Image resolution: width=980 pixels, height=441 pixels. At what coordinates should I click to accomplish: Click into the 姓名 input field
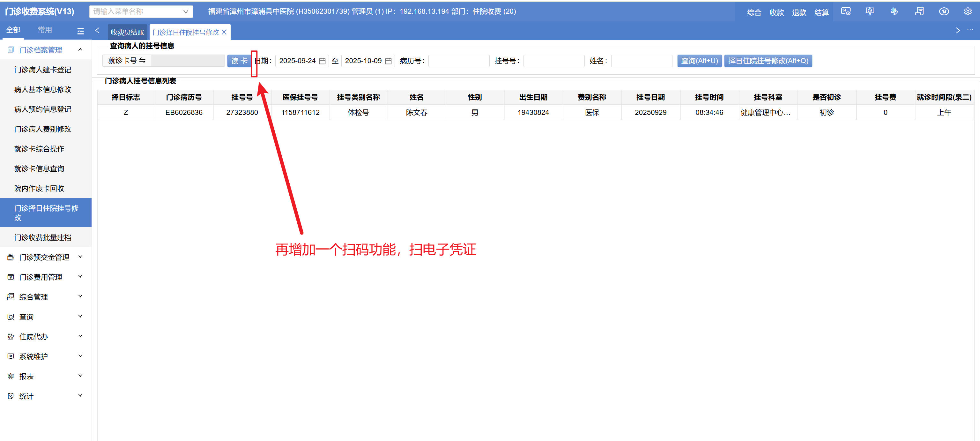(x=641, y=61)
